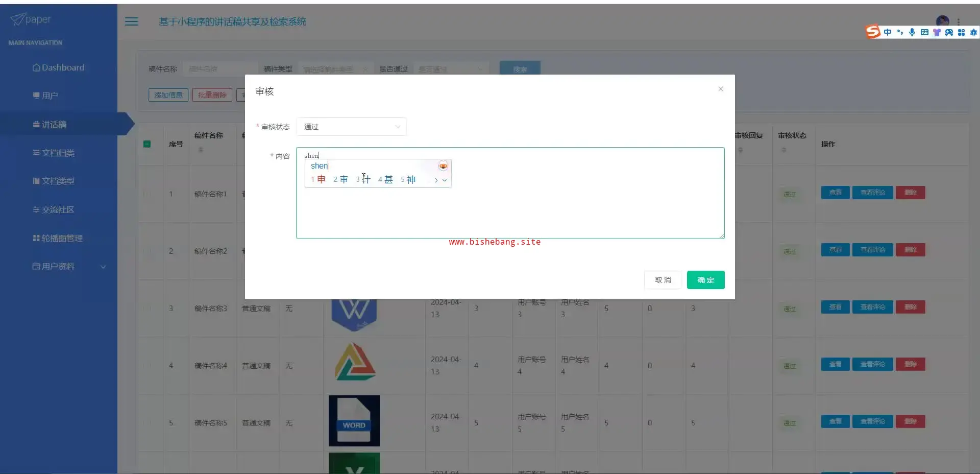980x474 pixels.
Task: Open the Sogou soft keyboard icon
Action: pos(924,32)
